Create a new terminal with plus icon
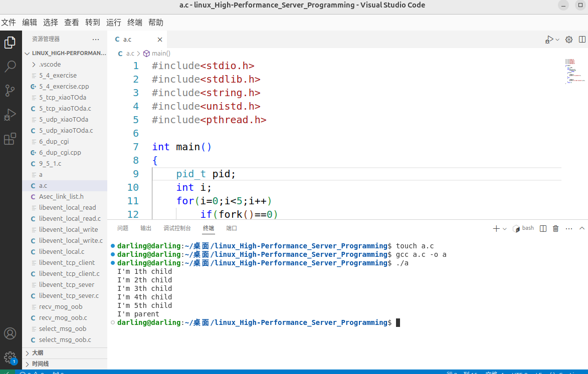Image resolution: width=588 pixels, height=374 pixels. click(x=496, y=228)
